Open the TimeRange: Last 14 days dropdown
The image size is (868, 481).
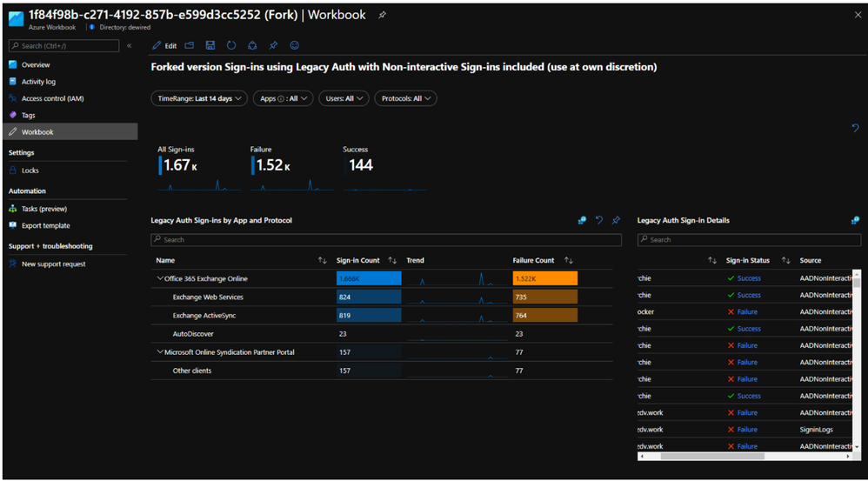[x=197, y=99]
